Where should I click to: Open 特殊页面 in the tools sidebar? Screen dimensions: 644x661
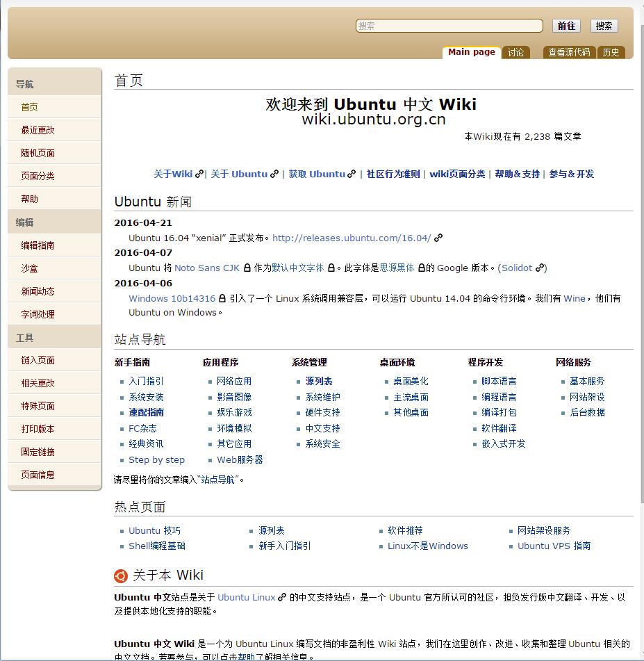pyautogui.click(x=38, y=406)
